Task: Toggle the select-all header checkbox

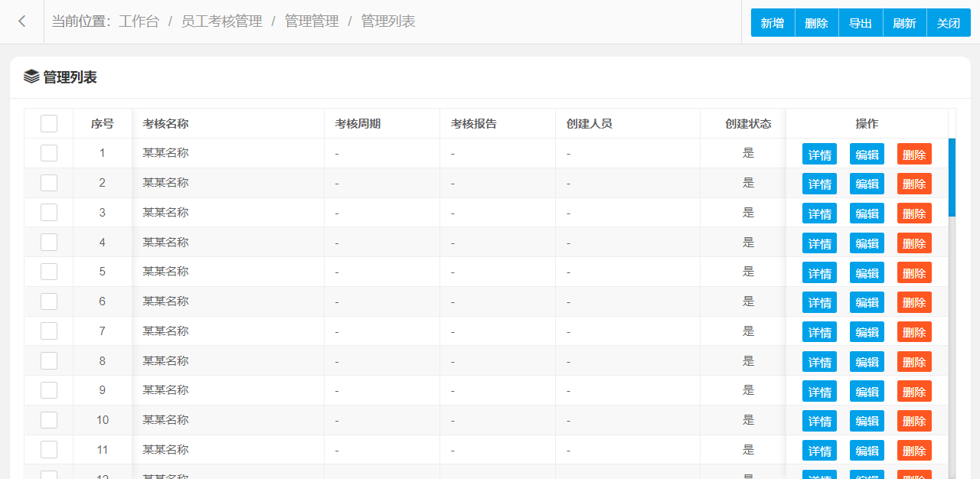Action: click(49, 123)
